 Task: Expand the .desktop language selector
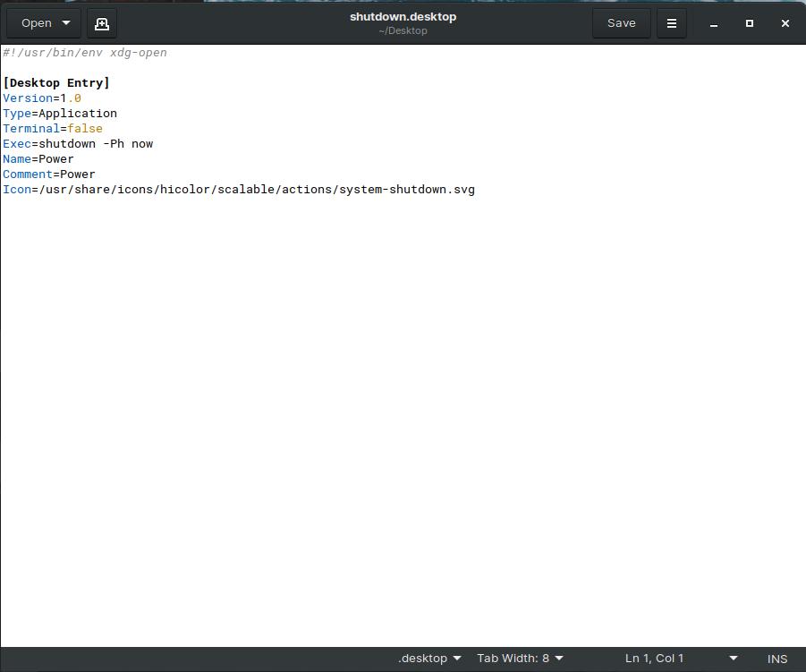429,659
